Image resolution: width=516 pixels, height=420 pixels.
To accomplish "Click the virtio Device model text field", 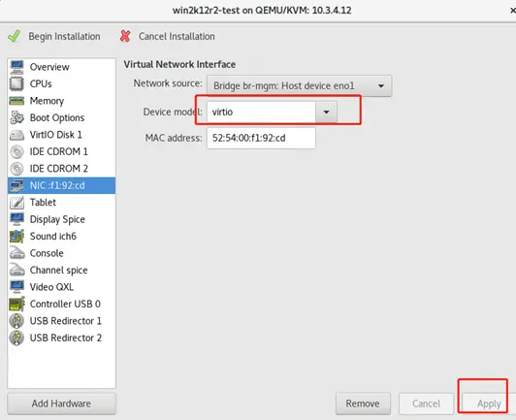I will pyautogui.click(x=261, y=112).
